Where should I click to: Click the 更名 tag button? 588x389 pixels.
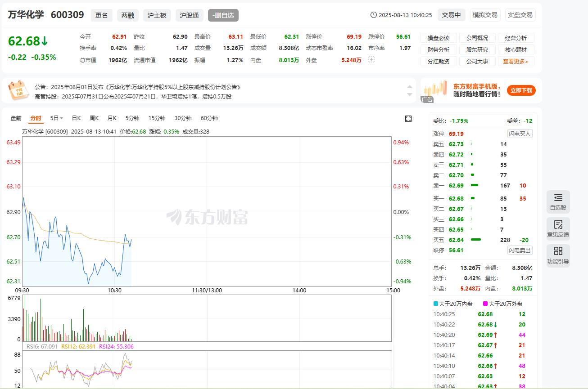101,15
